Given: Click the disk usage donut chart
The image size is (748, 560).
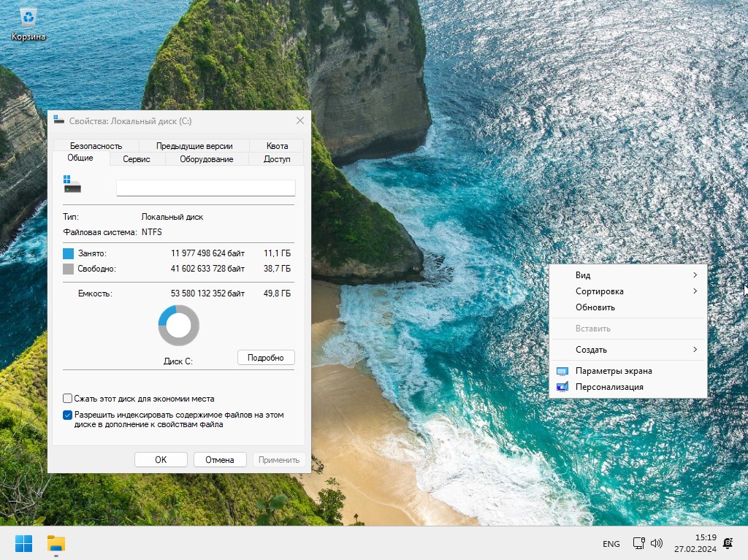Looking at the screenshot, I should pyautogui.click(x=178, y=326).
